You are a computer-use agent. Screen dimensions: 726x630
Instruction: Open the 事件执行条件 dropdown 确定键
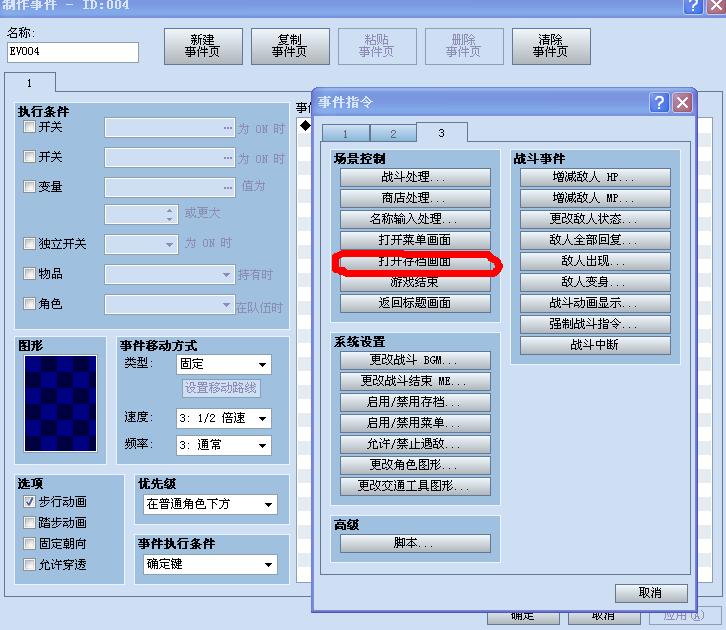click(x=210, y=564)
